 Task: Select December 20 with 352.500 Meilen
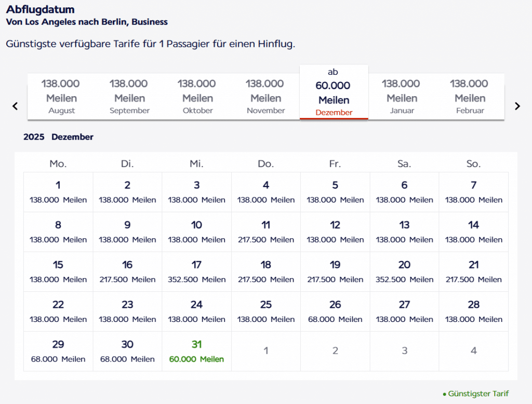coord(404,272)
